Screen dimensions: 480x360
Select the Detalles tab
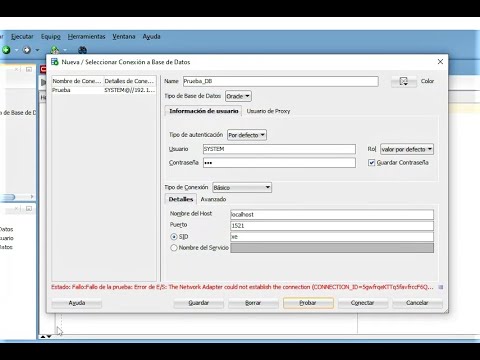pyautogui.click(x=181, y=199)
